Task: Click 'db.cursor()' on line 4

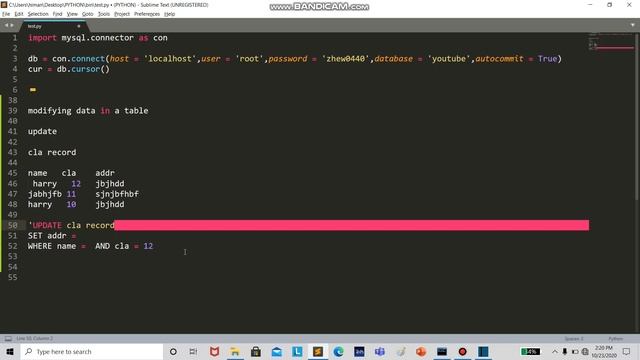Action: coord(83,69)
